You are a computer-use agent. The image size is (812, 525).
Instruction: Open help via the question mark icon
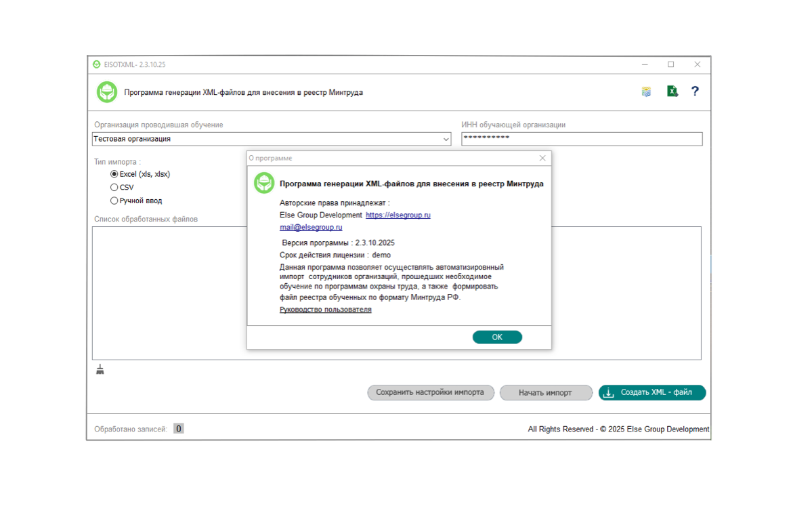click(695, 91)
